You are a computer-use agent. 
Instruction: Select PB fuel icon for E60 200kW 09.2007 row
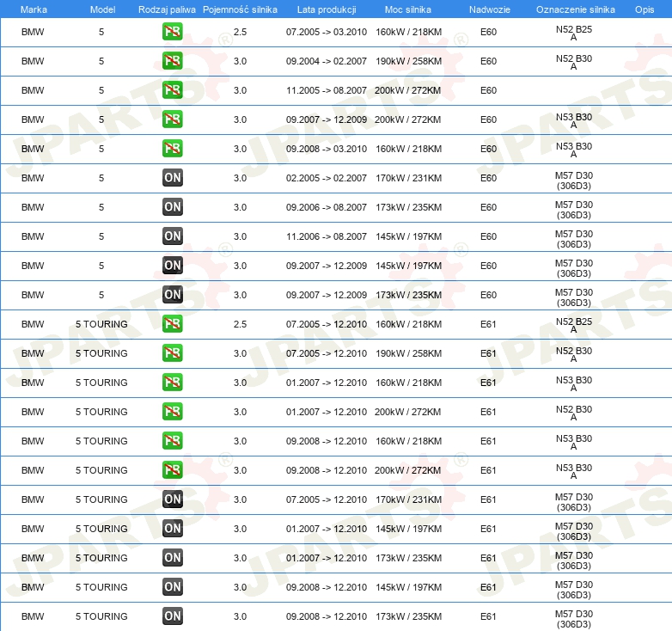coord(172,119)
